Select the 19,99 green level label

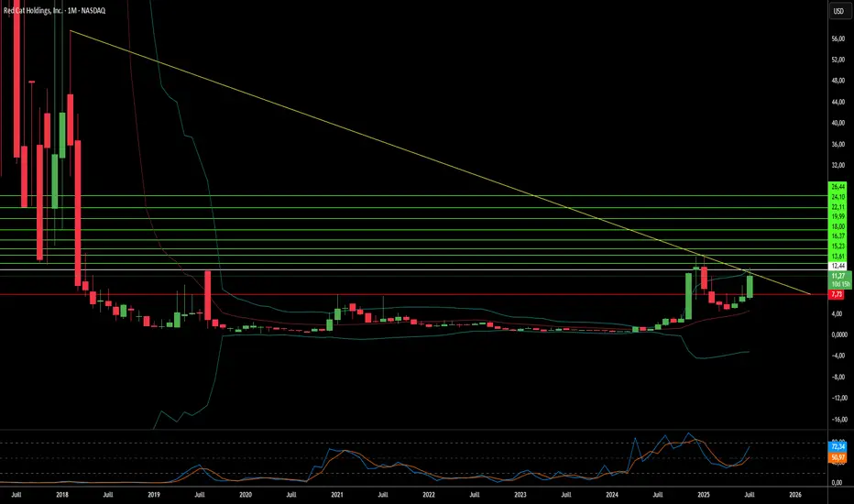[x=837, y=216]
